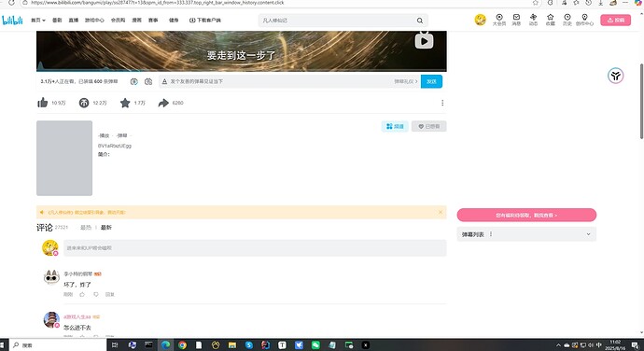This screenshot has width=644, height=351.
Task: Open 收藏 favorites icon in header
Action: pos(551,20)
